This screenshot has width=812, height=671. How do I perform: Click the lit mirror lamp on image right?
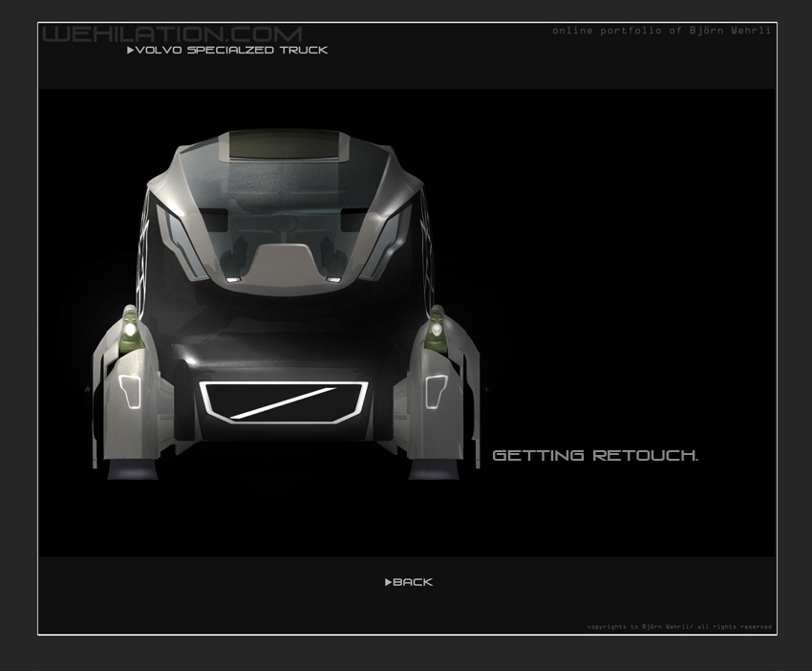coord(437,330)
